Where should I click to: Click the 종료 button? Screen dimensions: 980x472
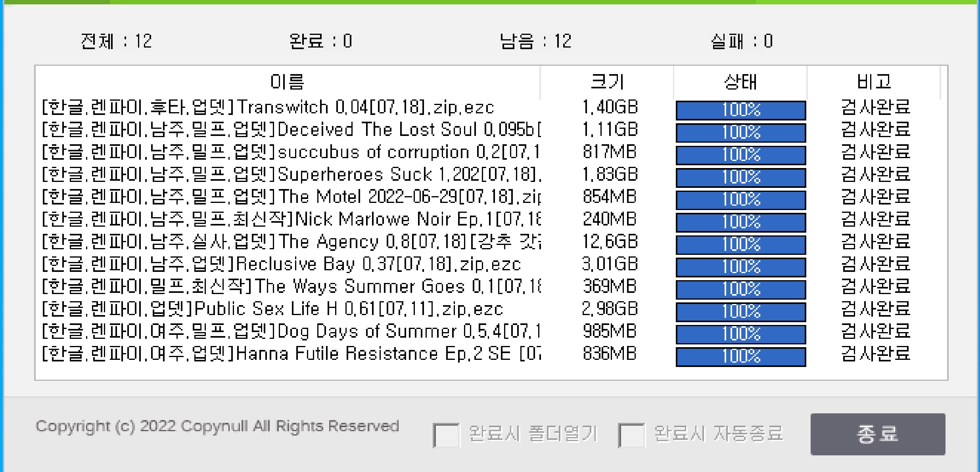click(x=877, y=434)
